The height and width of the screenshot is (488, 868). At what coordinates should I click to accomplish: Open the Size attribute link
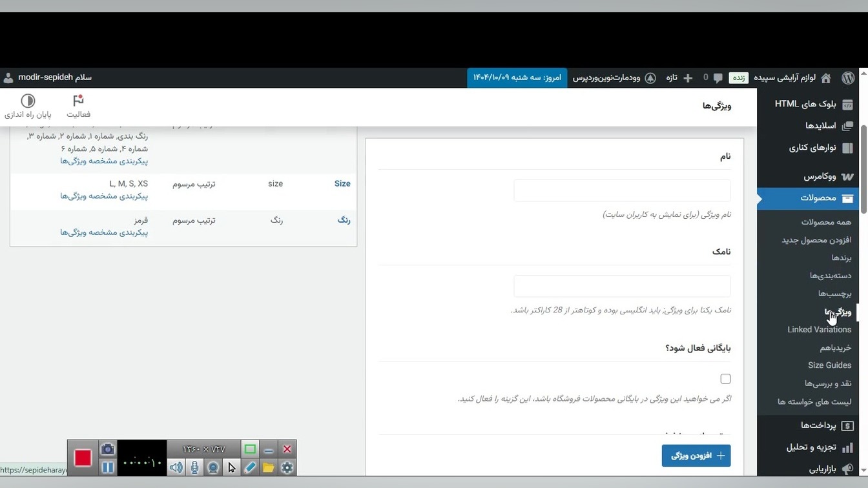point(342,184)
